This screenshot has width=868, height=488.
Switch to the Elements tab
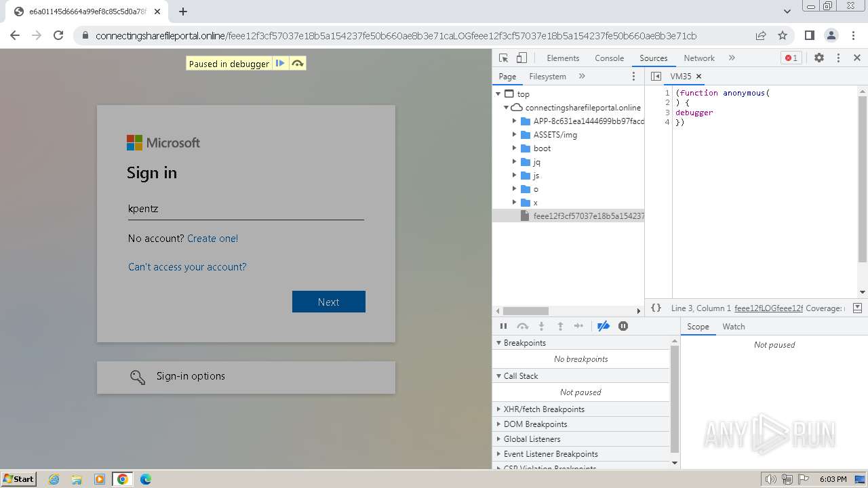pos(563,58)
